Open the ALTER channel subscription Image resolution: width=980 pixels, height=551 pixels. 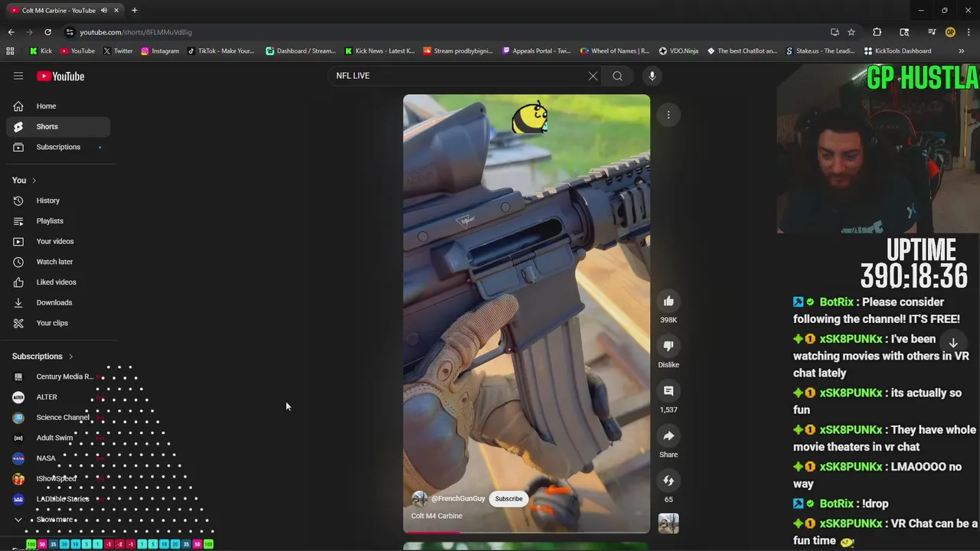pyautogui.click(x=58, y=397)
